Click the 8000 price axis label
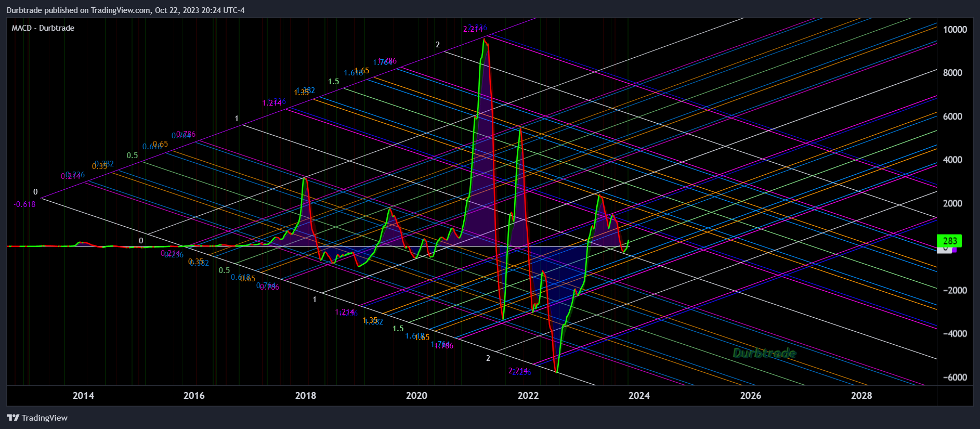The width and height of the screenshot is (980, 429). point(952,73)
